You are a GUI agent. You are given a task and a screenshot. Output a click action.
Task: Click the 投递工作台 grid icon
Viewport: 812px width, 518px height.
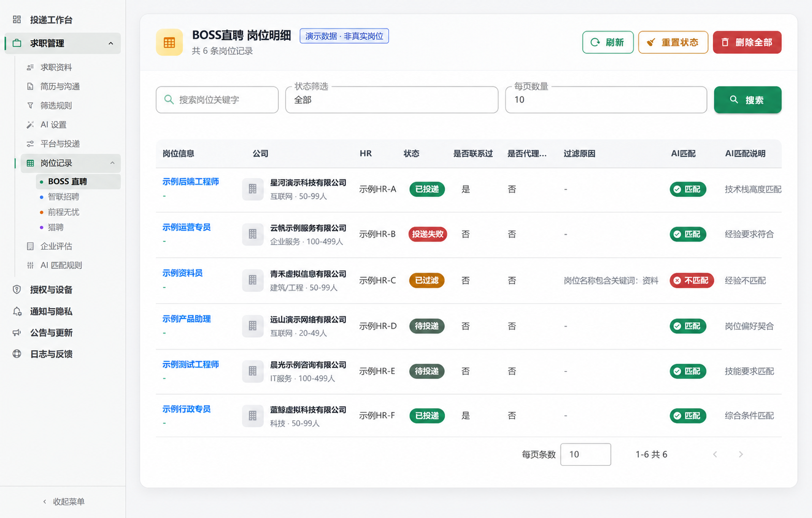click(17, 20)
